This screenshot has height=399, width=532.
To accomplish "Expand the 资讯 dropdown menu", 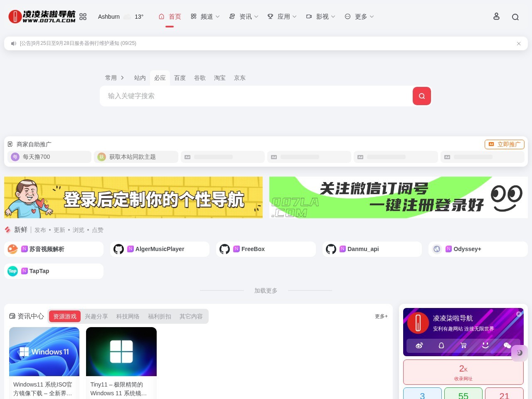I will point(244,17).
